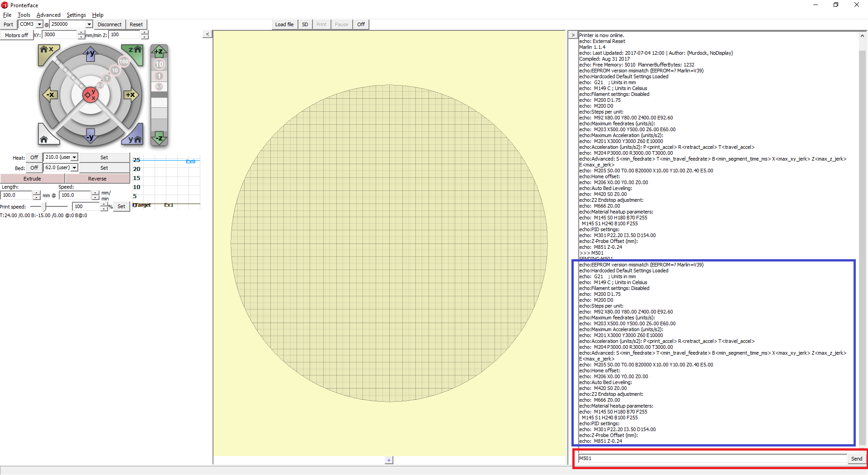Open the Tools menu
This screenshot has height=475, width=868.
click(x=24, y=15)
